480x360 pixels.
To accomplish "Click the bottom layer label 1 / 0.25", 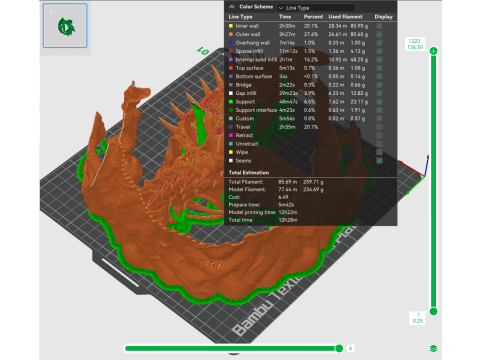I will click(418, 318).
